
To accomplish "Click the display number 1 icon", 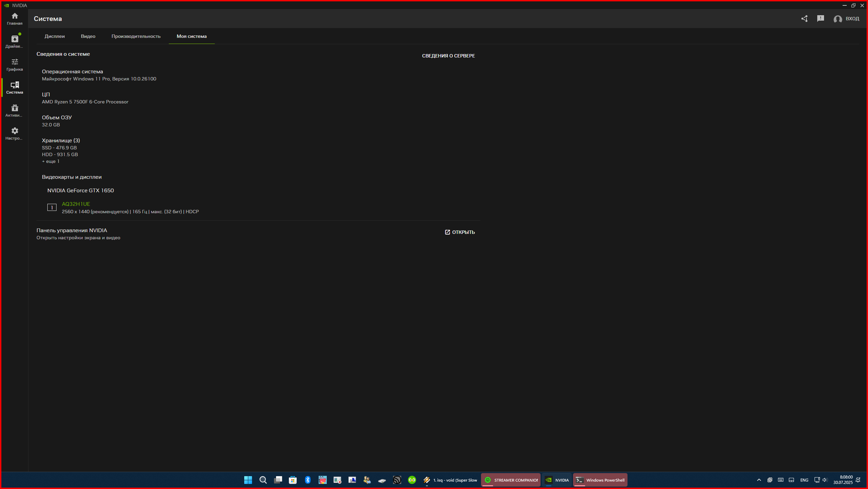I will [x=52, y=207].
